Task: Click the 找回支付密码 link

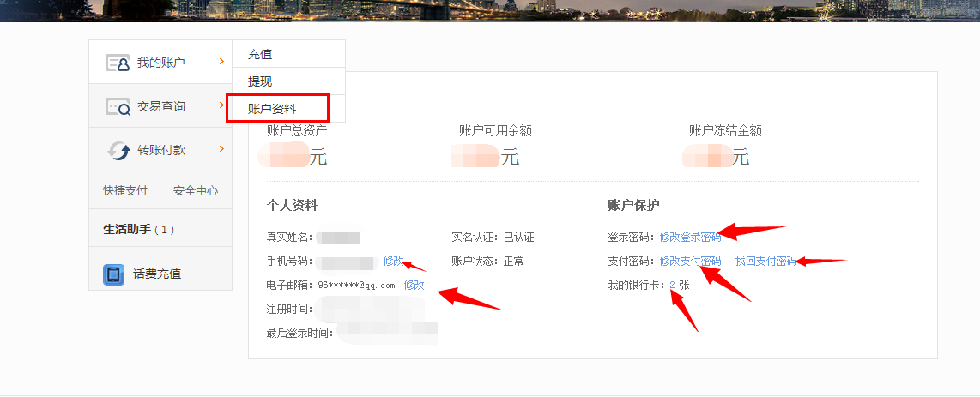Action: (765, 261)
